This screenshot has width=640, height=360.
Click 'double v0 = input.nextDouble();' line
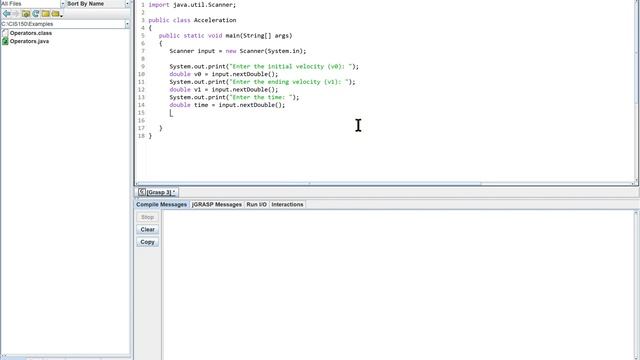point(224,74)
